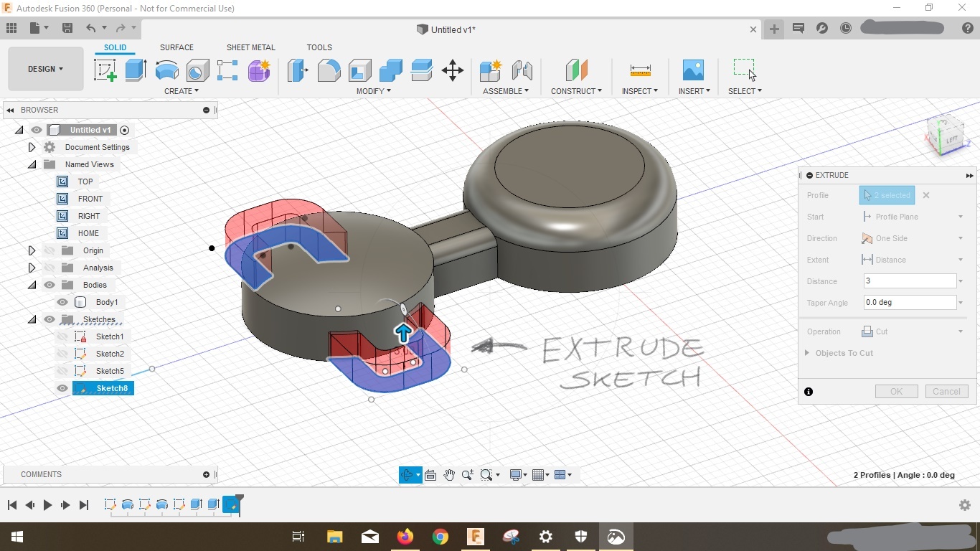
Task: Select the Offset Plane construct tool
Action: tap(576, 70)
